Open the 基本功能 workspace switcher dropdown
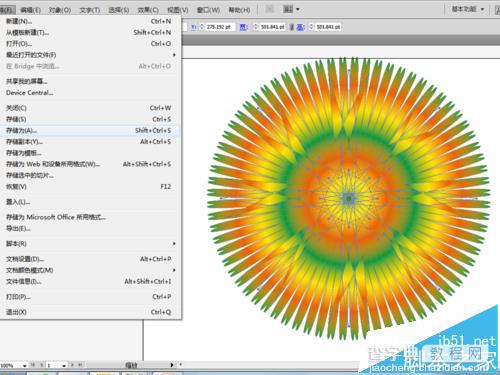Screen dimensions: 500x375 468,9
